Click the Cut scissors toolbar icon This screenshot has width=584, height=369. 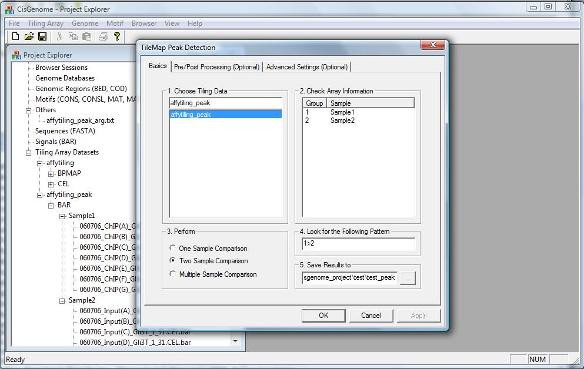coord(59,36)
